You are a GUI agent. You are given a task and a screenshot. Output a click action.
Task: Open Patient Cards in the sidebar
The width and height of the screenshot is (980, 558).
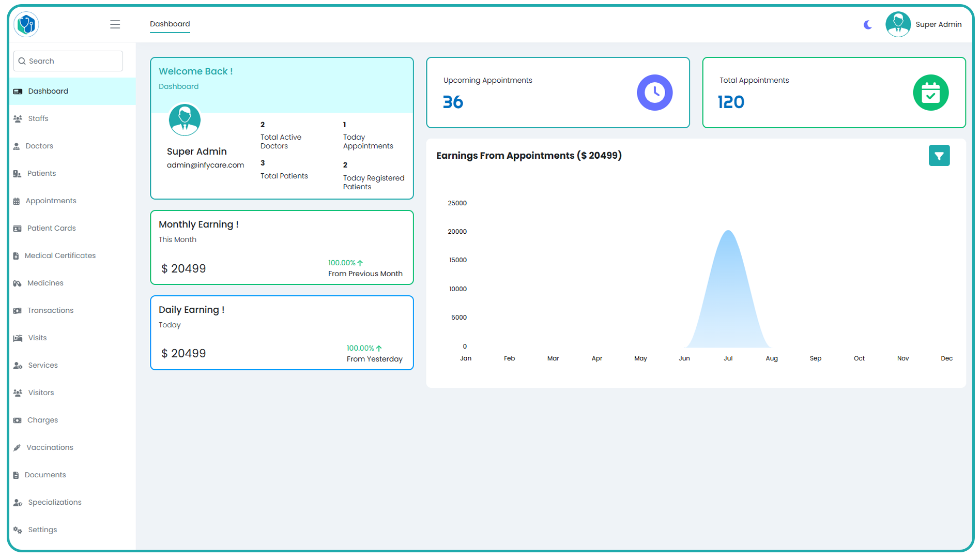[72, 228]
